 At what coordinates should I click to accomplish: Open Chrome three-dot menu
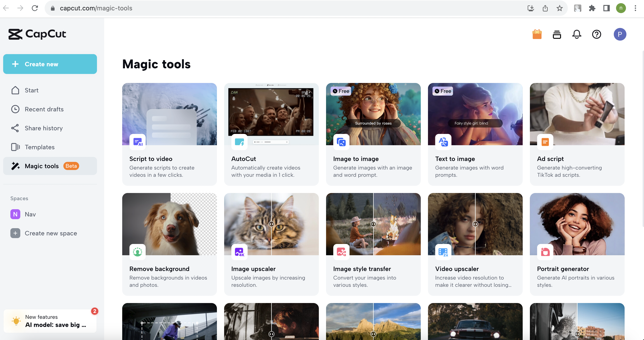point(635,8)
